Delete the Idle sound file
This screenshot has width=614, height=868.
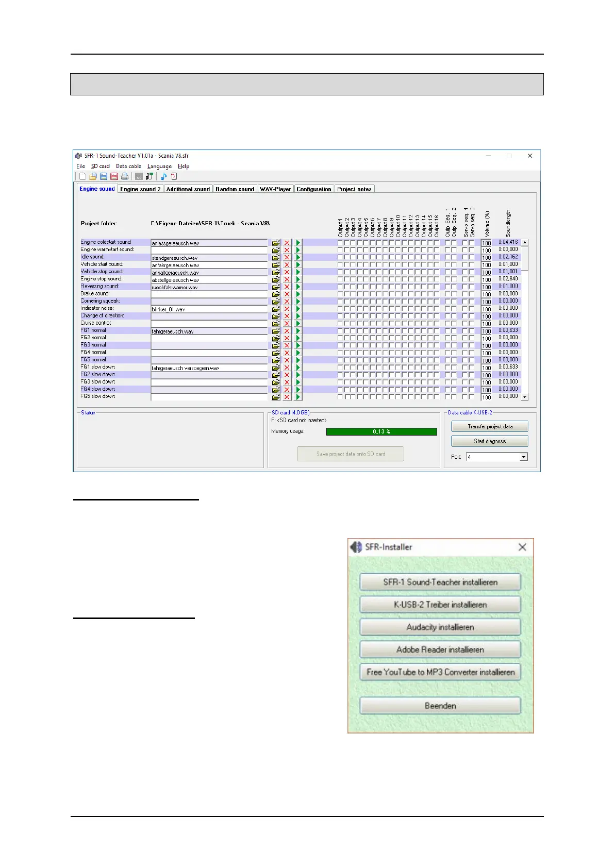point(287,257)
